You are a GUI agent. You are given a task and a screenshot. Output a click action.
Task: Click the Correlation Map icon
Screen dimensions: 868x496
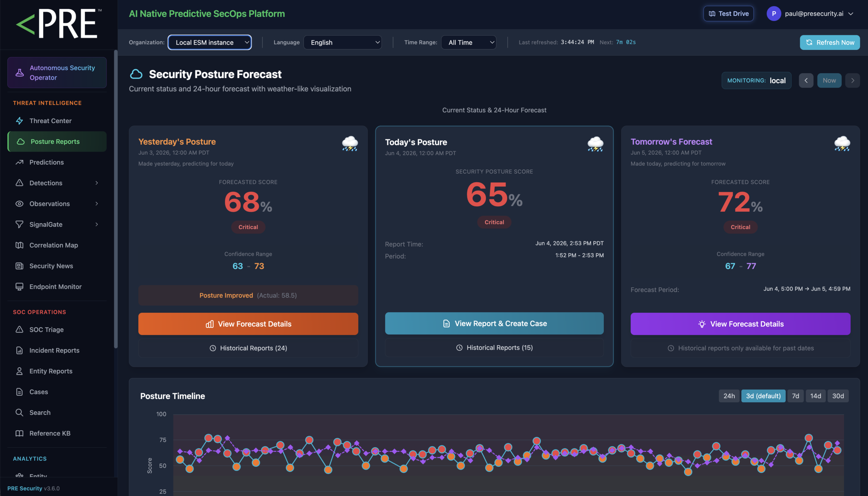(x=19, y=245)
